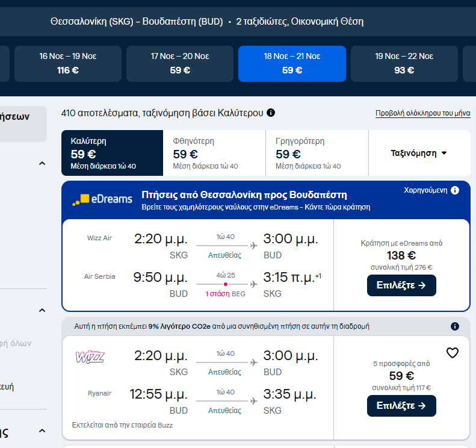Open the Ταξινόμηση sort dropdown
The image size is (476, 448).
(x=419, y=153)
